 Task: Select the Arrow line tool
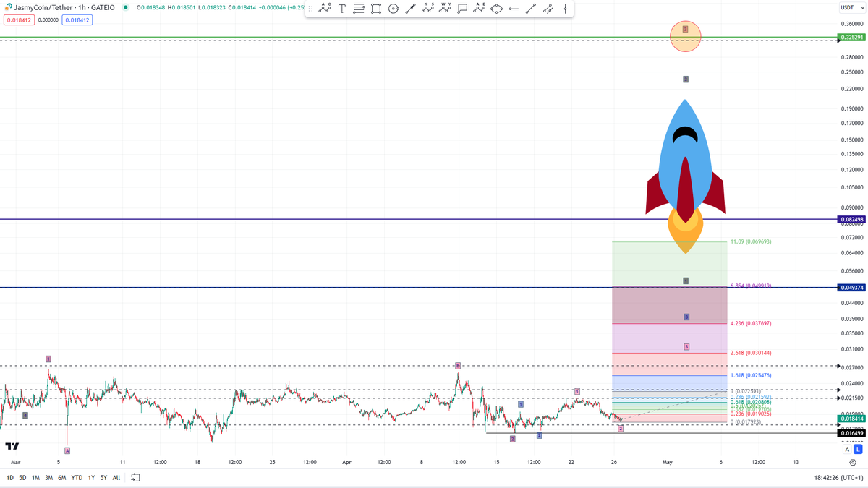(410, 9)
